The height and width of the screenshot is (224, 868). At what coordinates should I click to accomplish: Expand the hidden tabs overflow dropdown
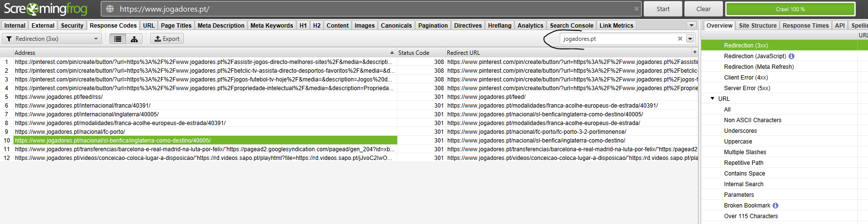[691, 25]
